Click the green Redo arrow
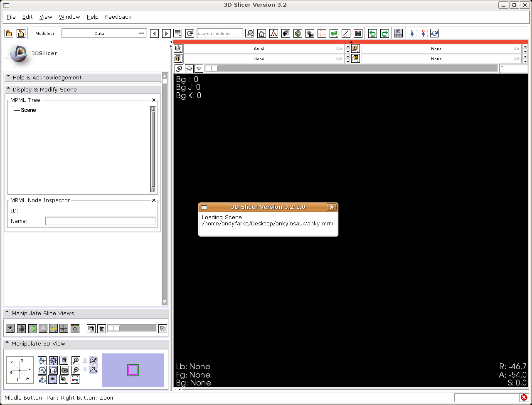 (385, 33)
